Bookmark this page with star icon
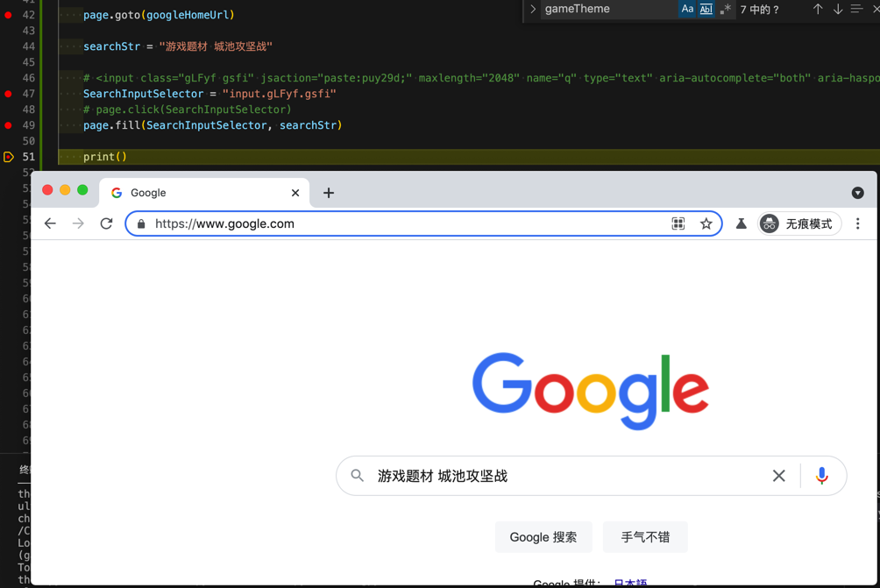 tap(706, 223)
